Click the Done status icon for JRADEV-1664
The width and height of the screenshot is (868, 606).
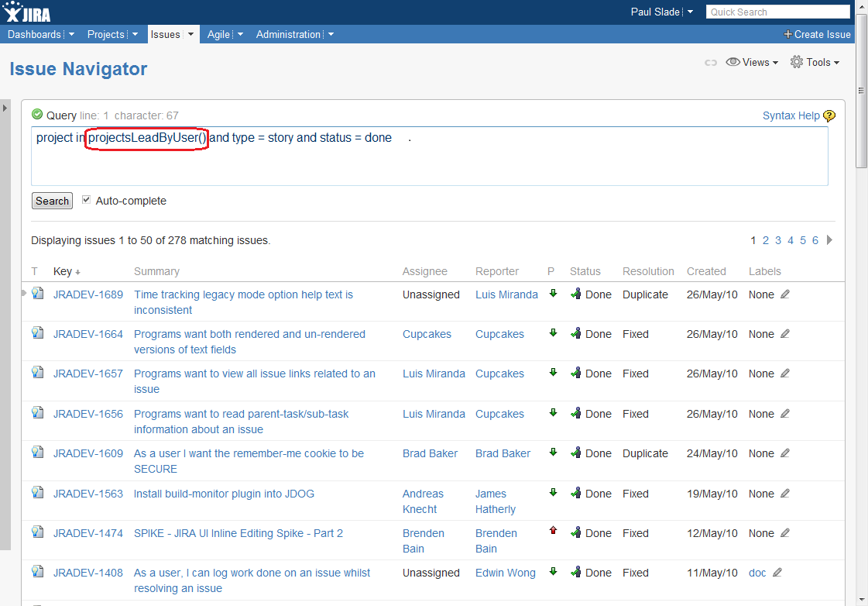[576, 333]
